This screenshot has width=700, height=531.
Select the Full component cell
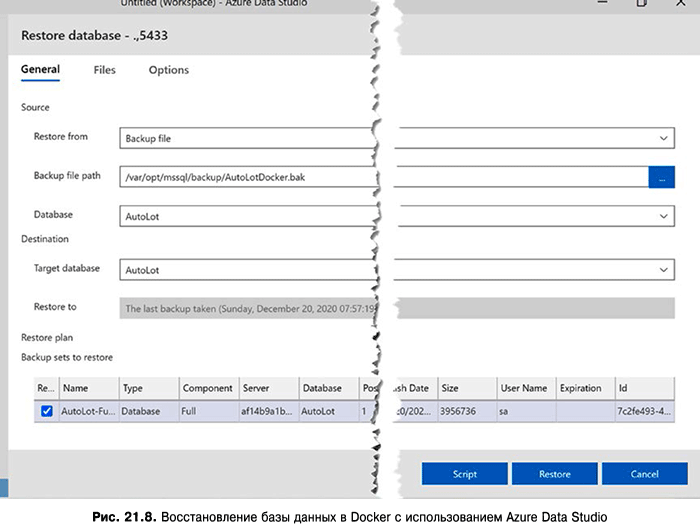pyautogui.click(x=209, y=411)
